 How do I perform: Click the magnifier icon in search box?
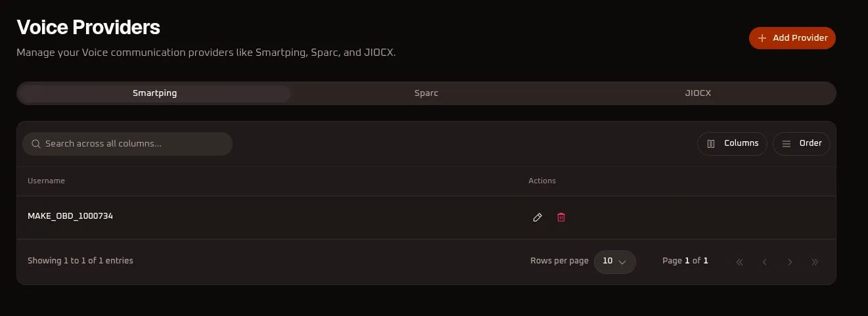pos(35,144)
